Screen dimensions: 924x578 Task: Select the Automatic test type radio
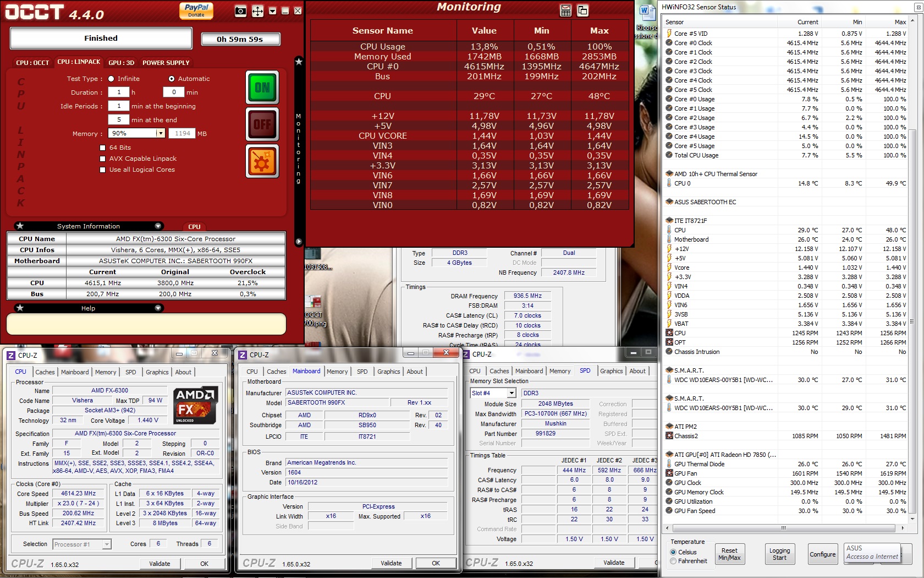coord(172,79)
